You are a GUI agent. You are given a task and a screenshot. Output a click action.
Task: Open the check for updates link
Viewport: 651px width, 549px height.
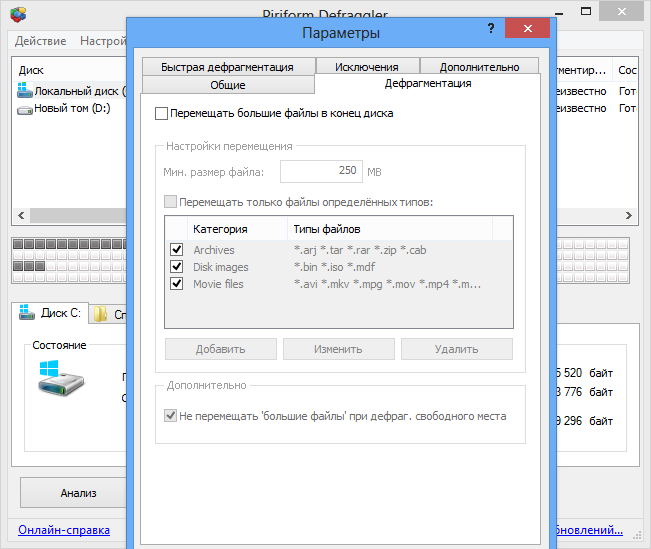(590, 530)
